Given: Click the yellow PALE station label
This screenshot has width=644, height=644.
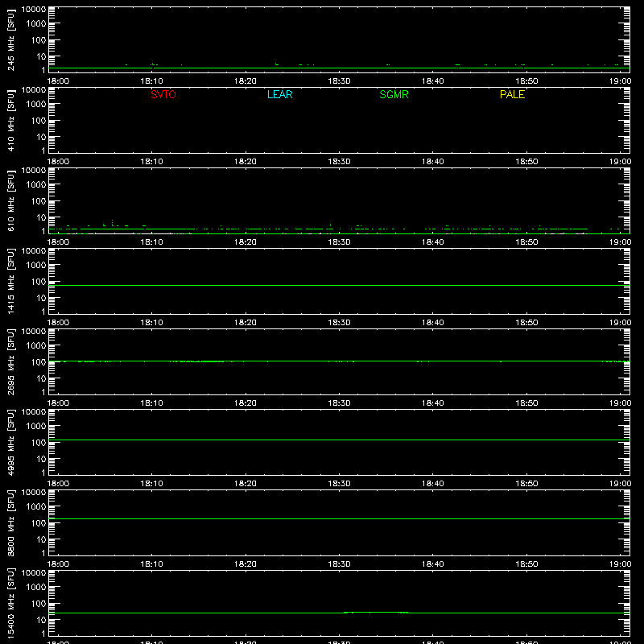Looking at the screenshot, I should 512,94.
